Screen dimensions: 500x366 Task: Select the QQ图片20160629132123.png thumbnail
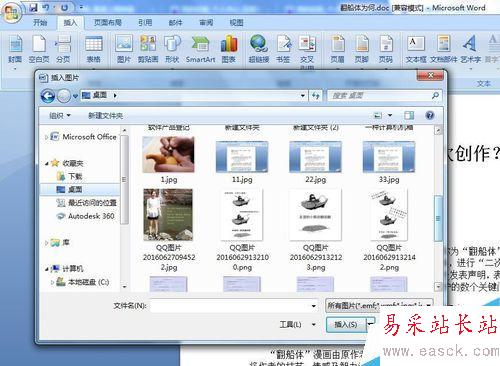coord(315,215)
